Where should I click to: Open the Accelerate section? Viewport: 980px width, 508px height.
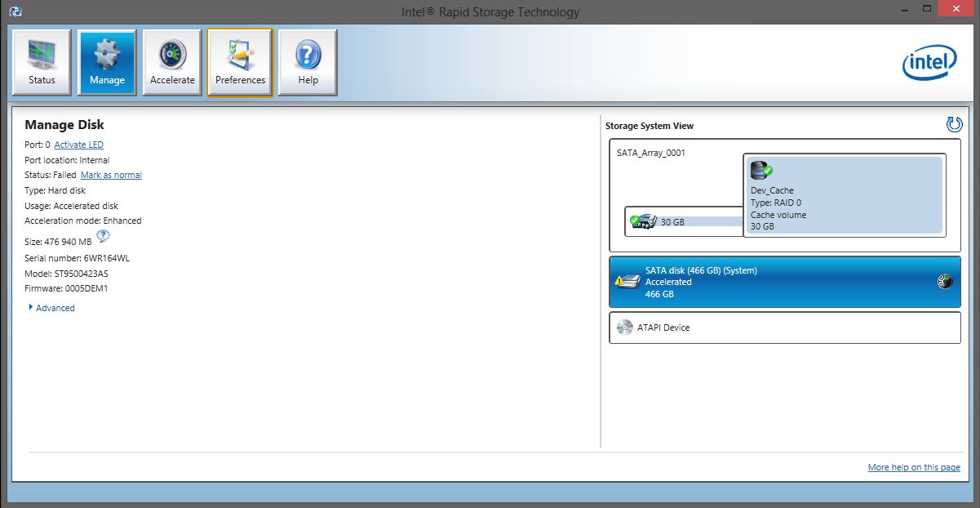click(x=172, y=62)
